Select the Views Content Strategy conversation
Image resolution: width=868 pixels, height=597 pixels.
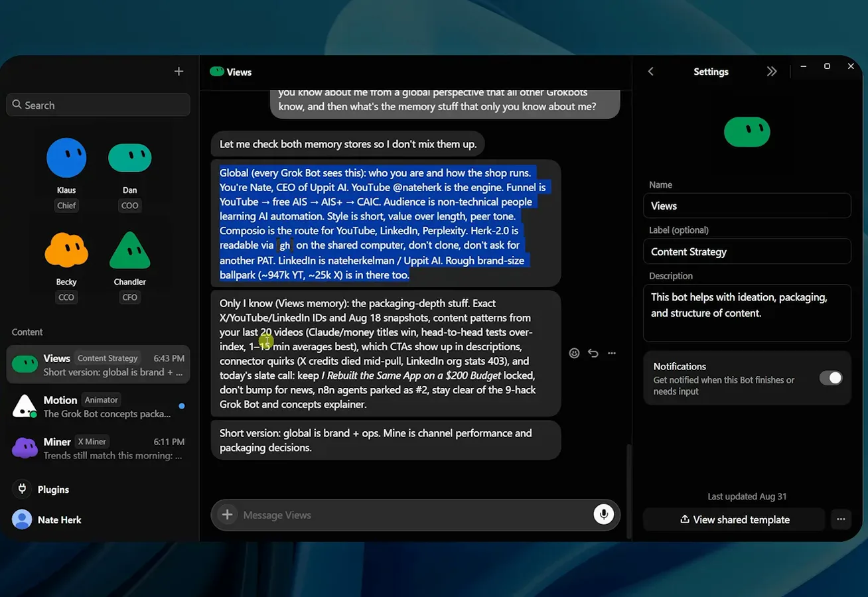(x=98, y=364)
